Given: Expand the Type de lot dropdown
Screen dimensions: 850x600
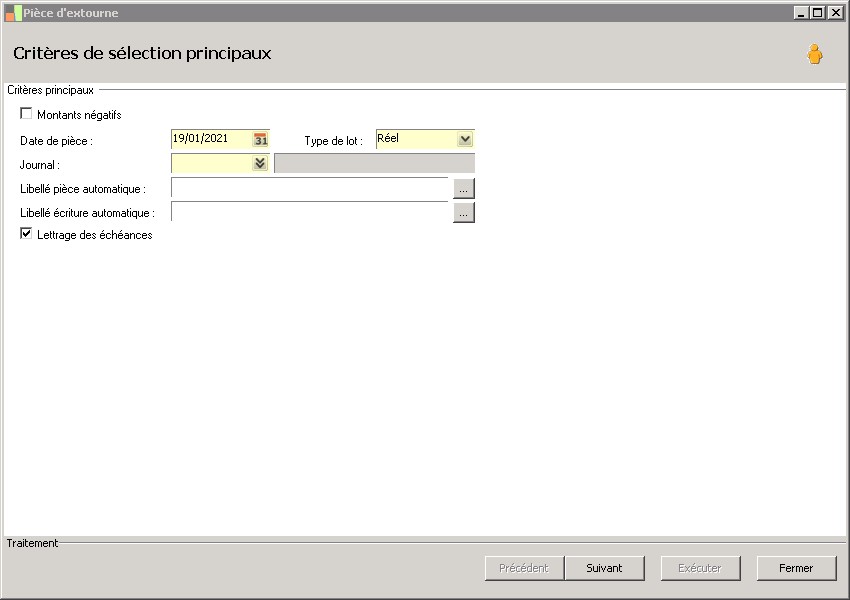Looking at the screenshot, I should pos(465,139).
